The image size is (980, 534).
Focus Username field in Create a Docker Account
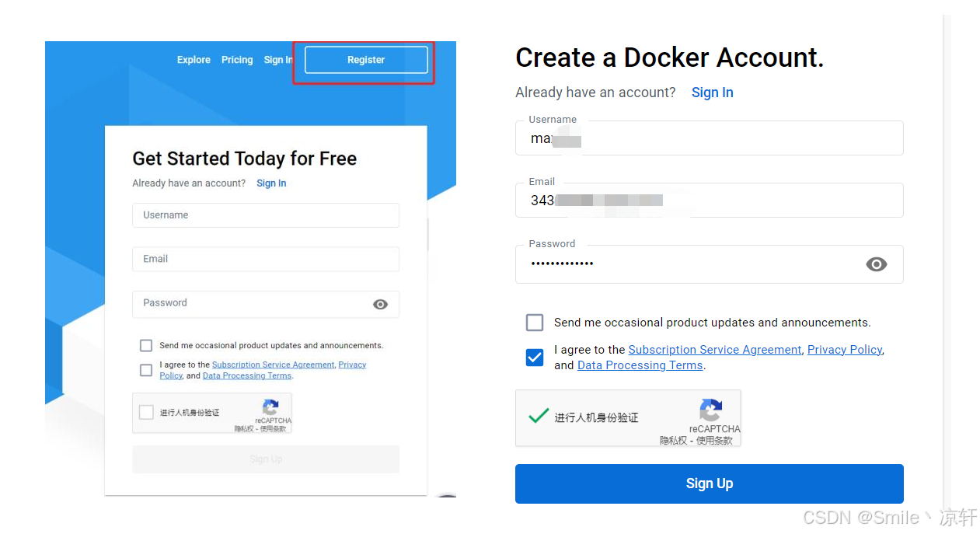tap(710, 138)
